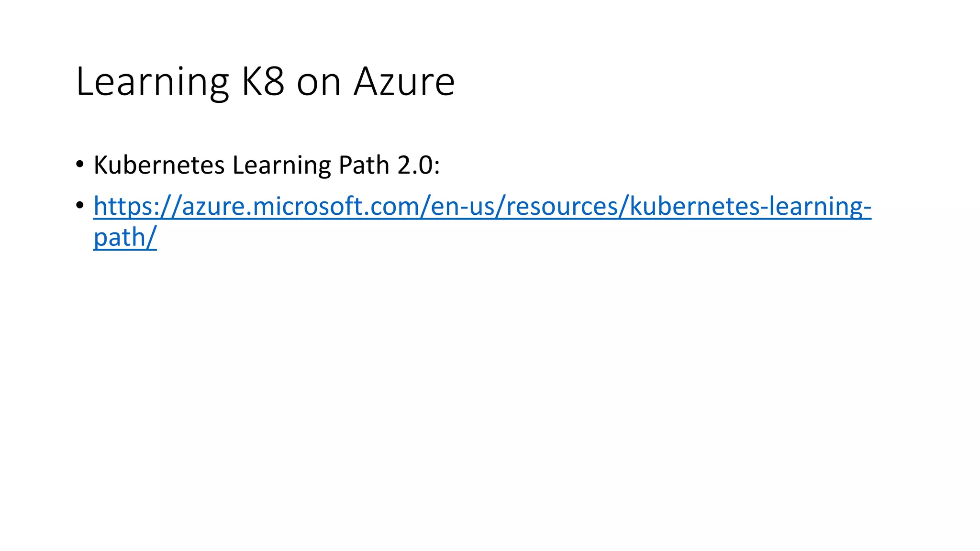Select the 'Learning K8 on Azure' slide title
980x551 pixels.
click(x=265, y=82)
